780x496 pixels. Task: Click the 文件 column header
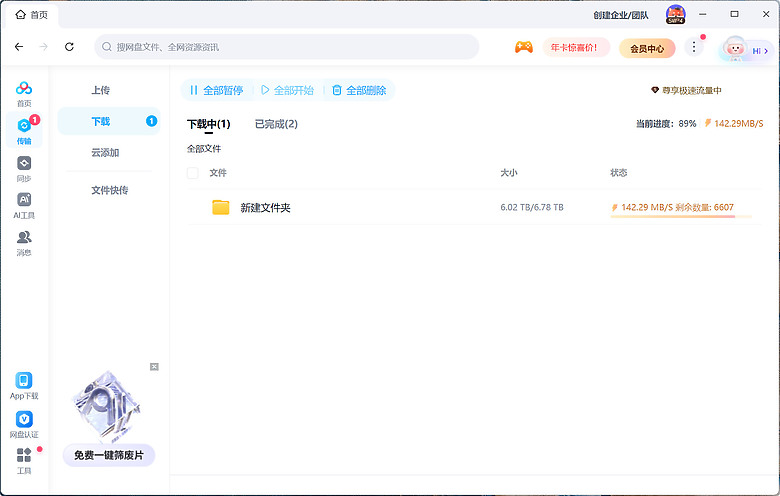pos(218,173)
